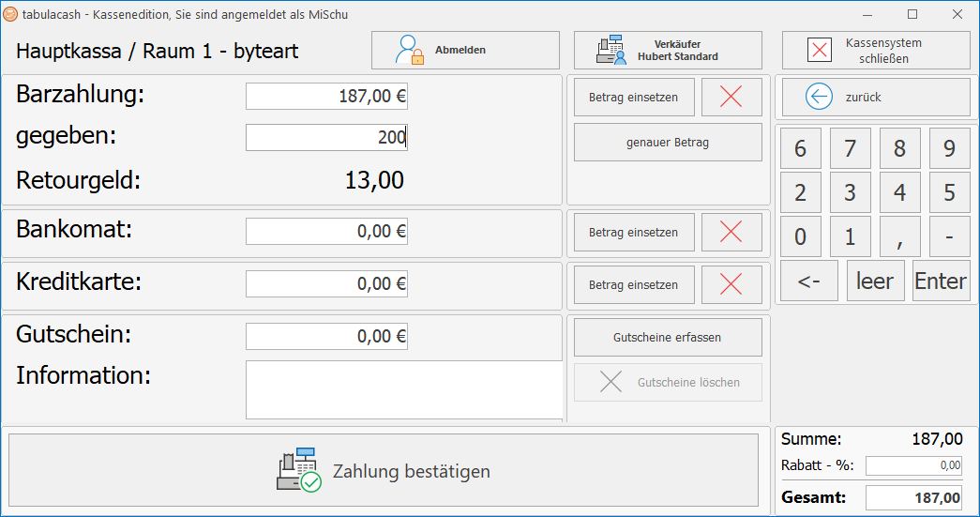The image size is (980, 517).
Task: Tap keypad digit 4
Action: pos(899,192)
